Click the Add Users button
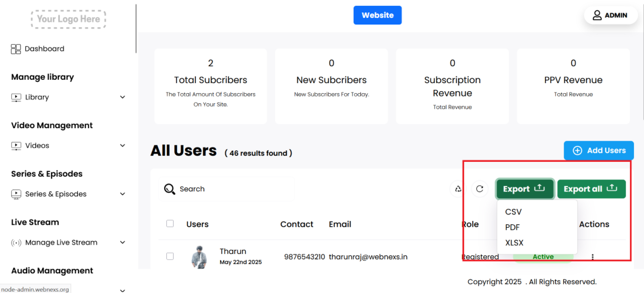 coord(598,150)
